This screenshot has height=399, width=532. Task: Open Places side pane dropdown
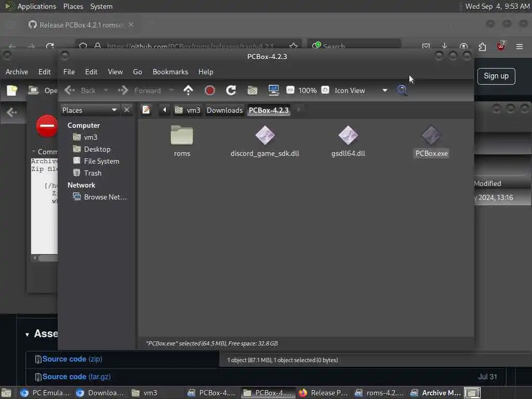click(x=89, y=110)
